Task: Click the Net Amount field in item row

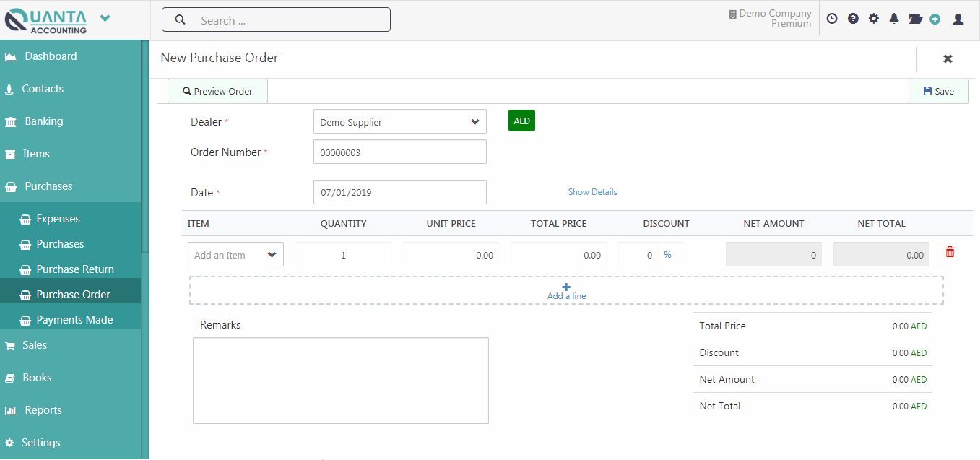Action: pos(773,255)
